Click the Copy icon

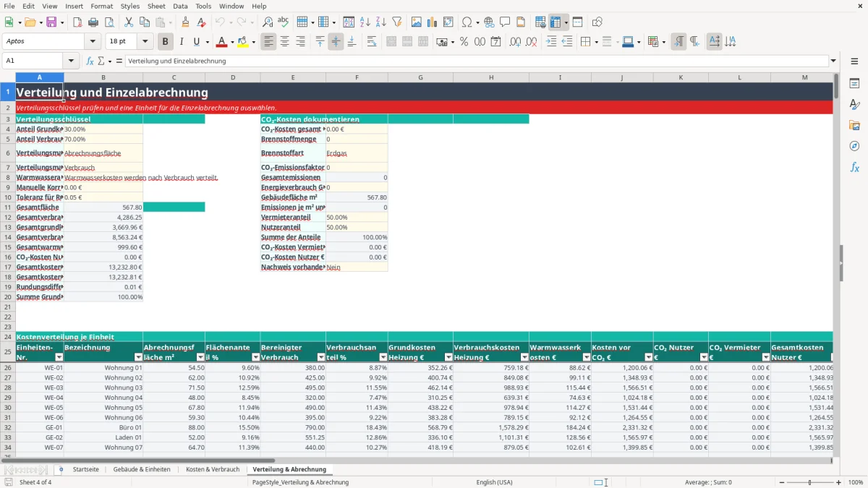(x=145, y=22)
